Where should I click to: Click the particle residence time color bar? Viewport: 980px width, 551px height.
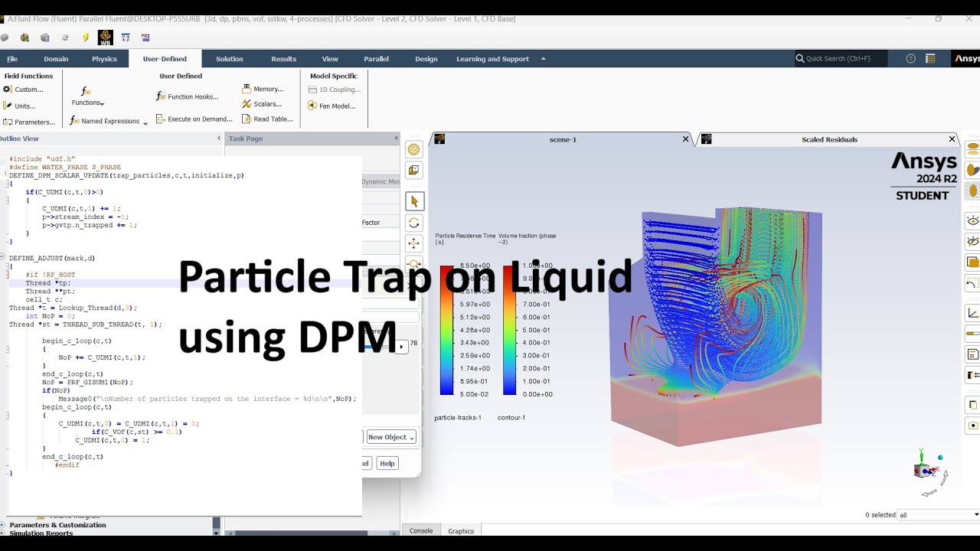click(x=447, y=330)
